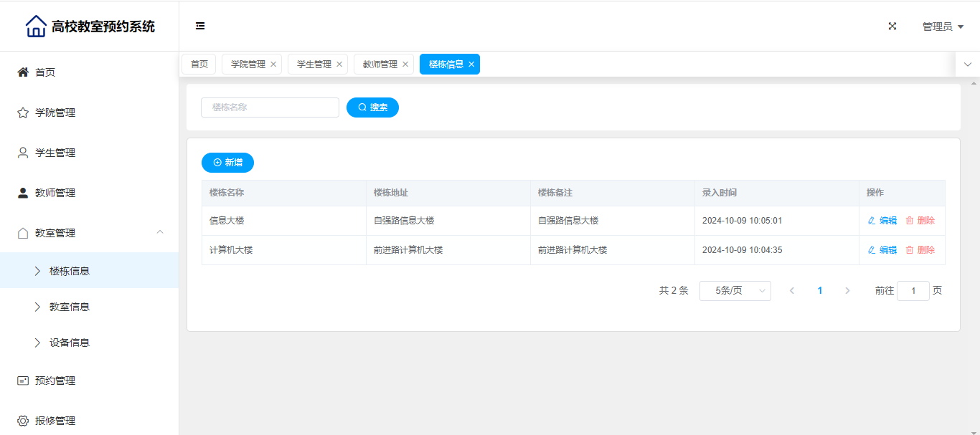Open 预约管理 in sidebar
Image resolution: width=980 pixels, height=435 pixels.
pos(55,381)
